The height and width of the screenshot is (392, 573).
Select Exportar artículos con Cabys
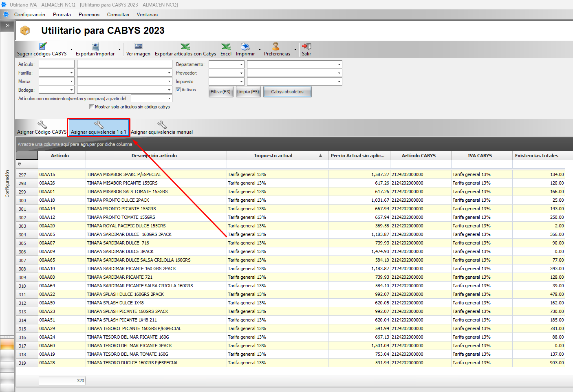[x=185, y=46]
